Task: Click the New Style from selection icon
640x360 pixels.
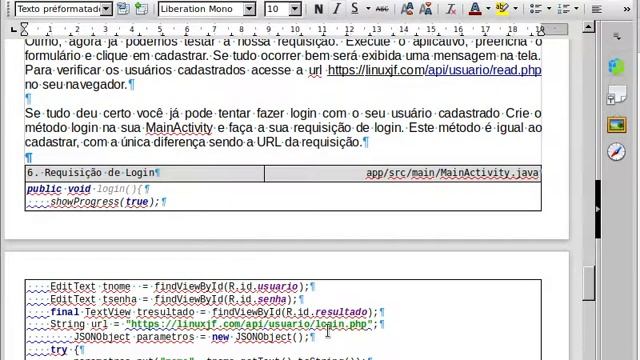Action: pos(141,9)
